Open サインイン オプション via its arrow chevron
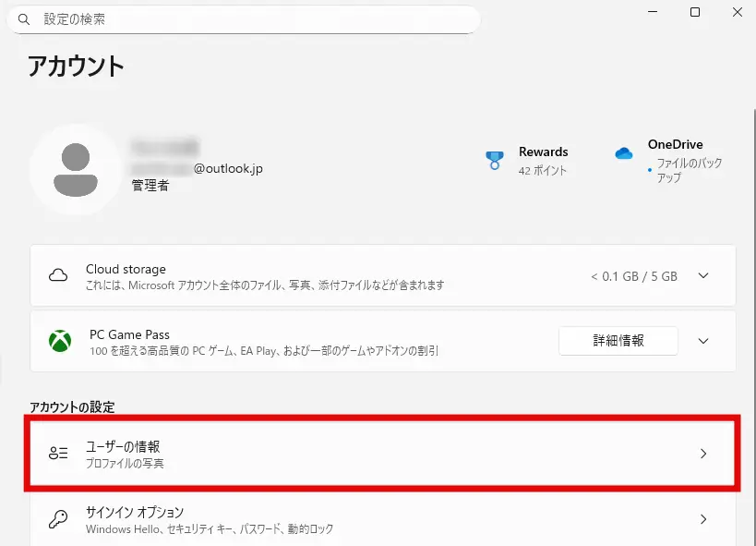 (x=703, y=519)
